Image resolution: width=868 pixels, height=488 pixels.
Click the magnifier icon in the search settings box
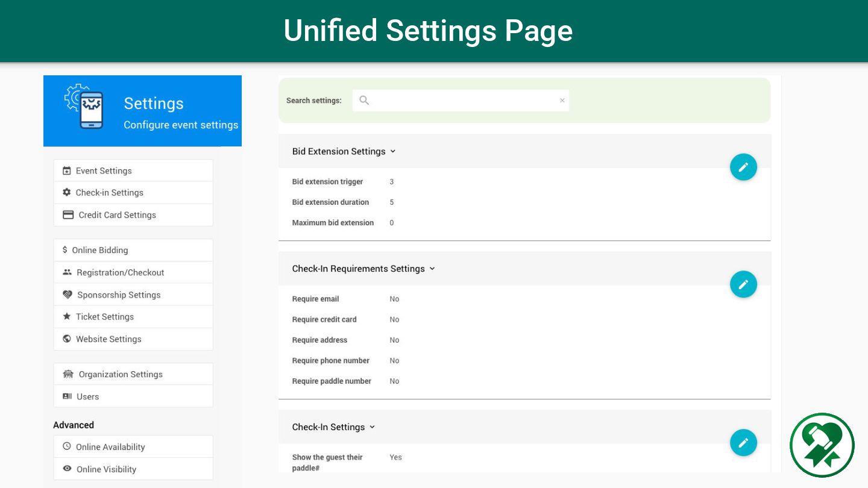pyautogui.click(x=364, y=101)
